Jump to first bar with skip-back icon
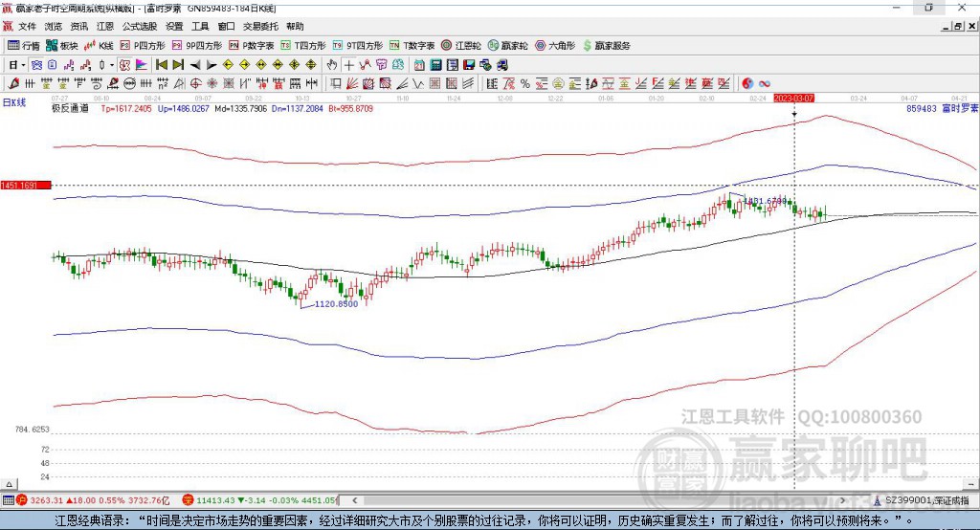 coord(161,65)
